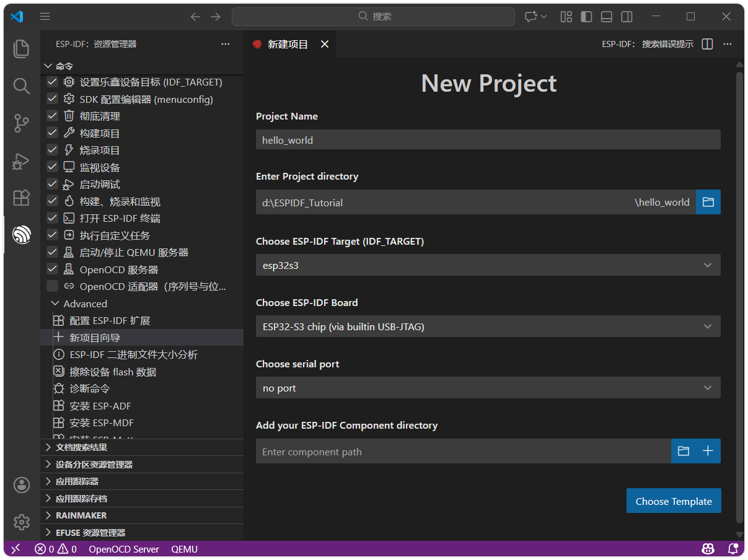
Task: Open the ESP-IDF Espressif activity bar icon
Action: (21, 235)
